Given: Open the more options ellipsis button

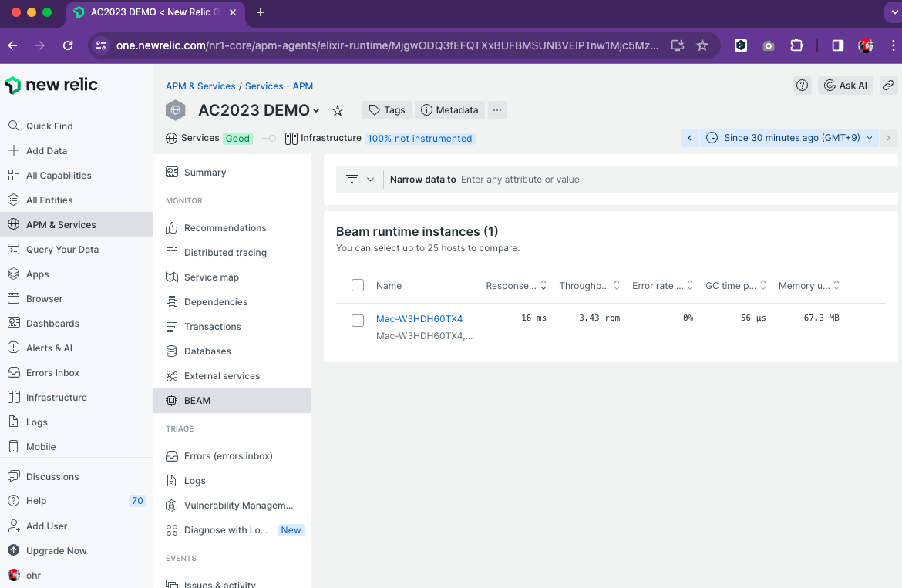Looking at the screenshot, I should [497, 110].
